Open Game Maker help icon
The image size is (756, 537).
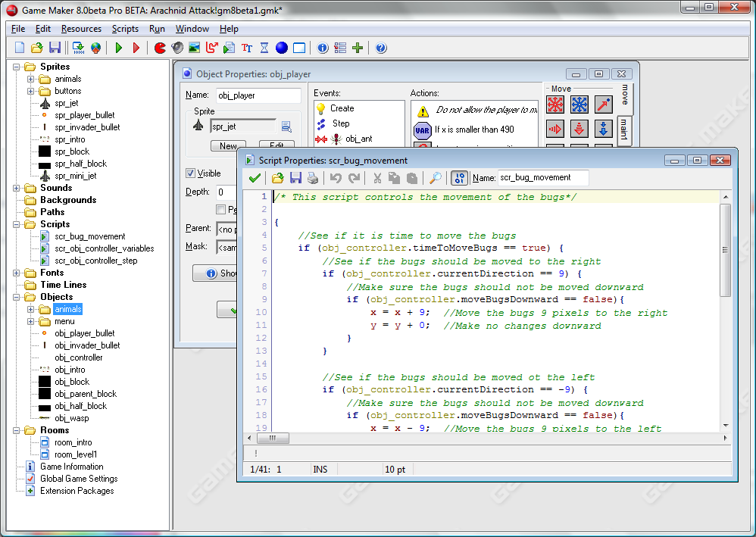pos(381,48)
